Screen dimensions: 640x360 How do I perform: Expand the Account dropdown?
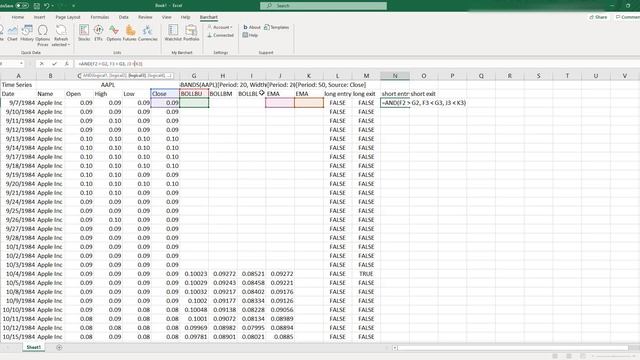pos(220,27)
